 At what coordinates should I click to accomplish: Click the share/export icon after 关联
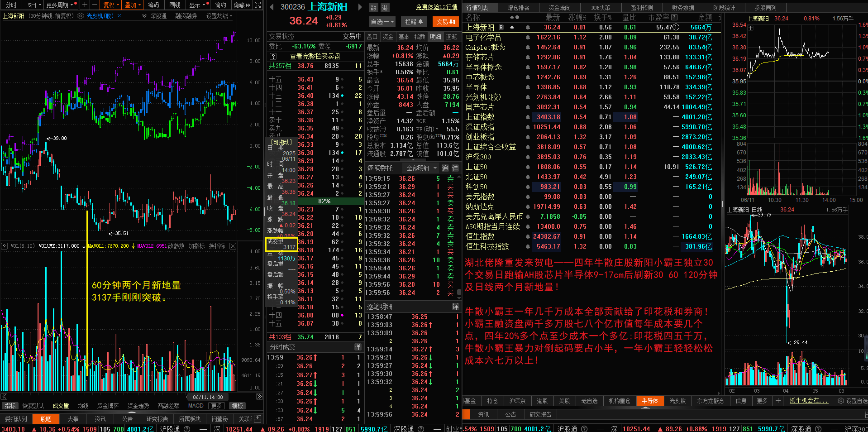tap(258, 419)
